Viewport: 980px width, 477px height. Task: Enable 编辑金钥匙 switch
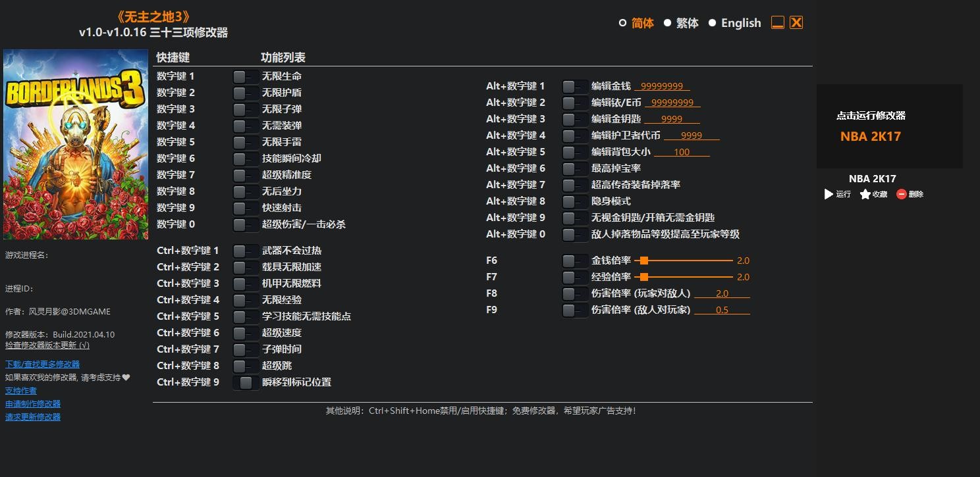(x=574, y=119)
